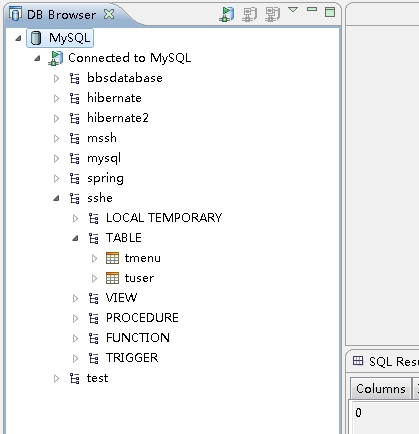Click the tmenu table grid icon
Screen dimensions: 419x434
pos(112,258)
